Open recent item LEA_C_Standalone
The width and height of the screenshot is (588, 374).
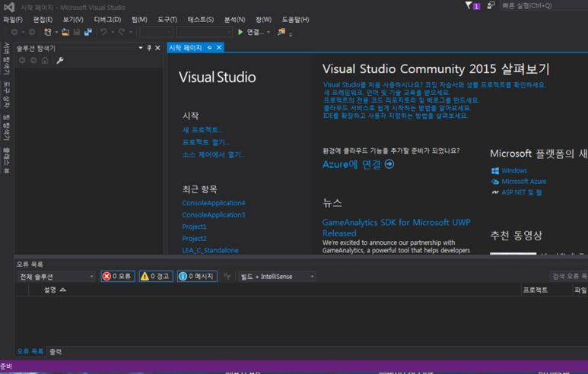[210, 250]
